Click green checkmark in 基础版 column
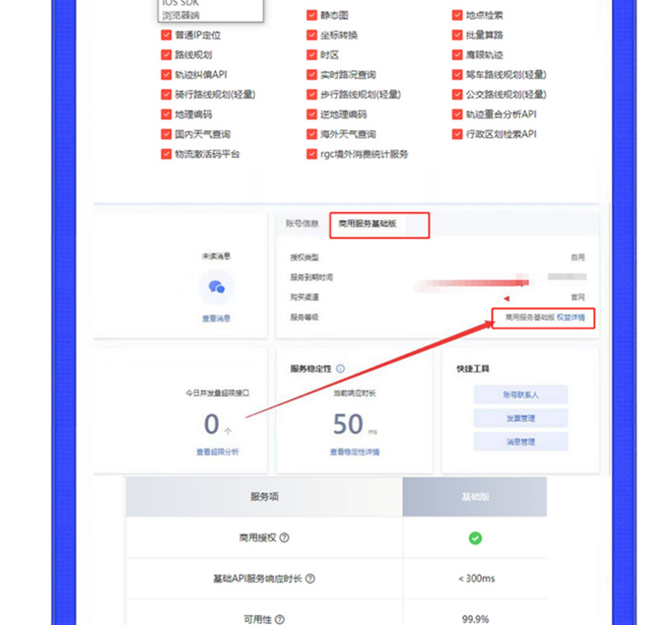The height and width of the screenshot is (625, 672). (x=475, y=538)
